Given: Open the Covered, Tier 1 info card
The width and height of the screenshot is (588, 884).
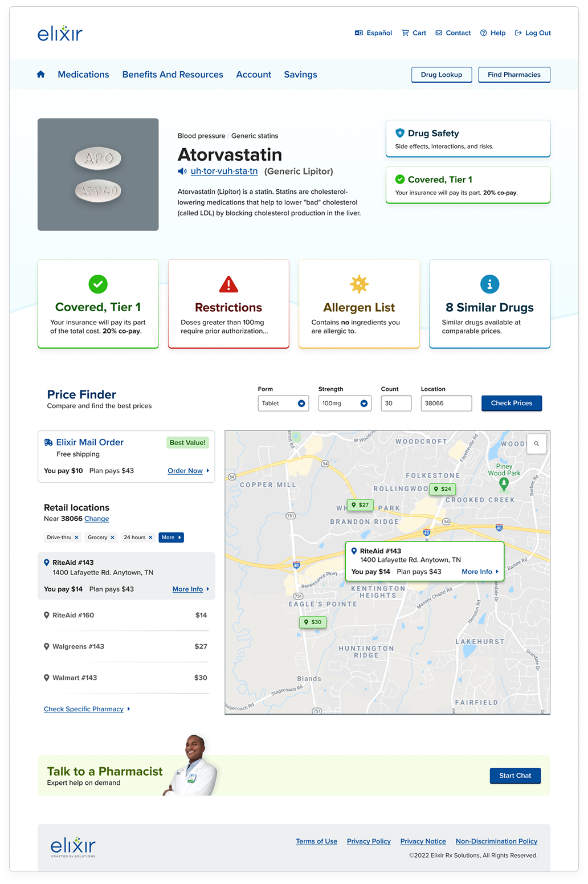Looking at the screenshot, I should [x=98, y=304].
